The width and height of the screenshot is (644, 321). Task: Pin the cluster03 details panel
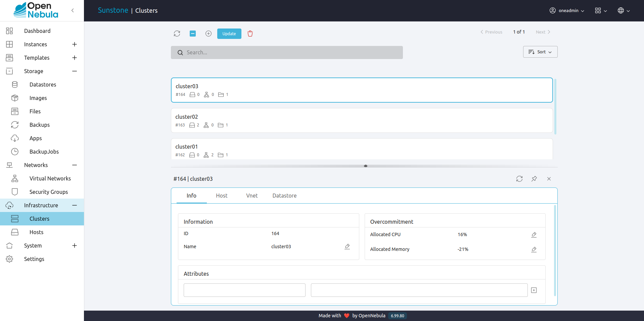(534, 179)
